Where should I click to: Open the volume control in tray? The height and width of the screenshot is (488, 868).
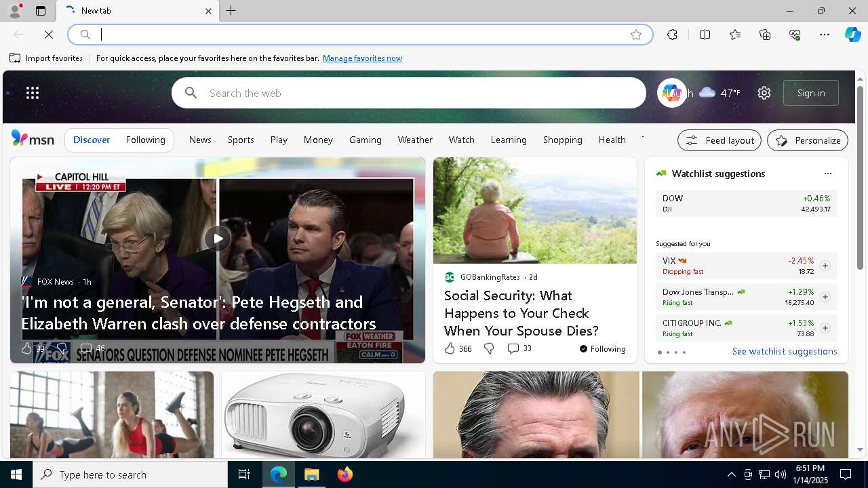(780, 474)
